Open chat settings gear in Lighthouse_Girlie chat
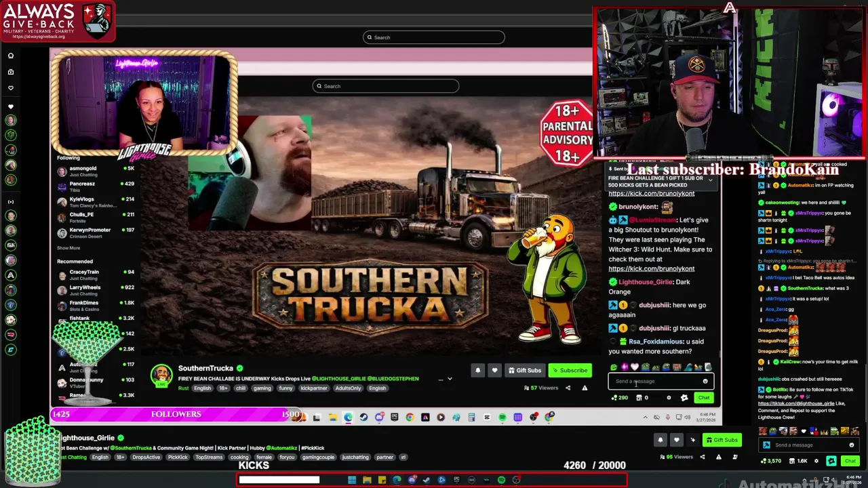Viewport: 868px width, 488px height. click(x=816, y=461)
